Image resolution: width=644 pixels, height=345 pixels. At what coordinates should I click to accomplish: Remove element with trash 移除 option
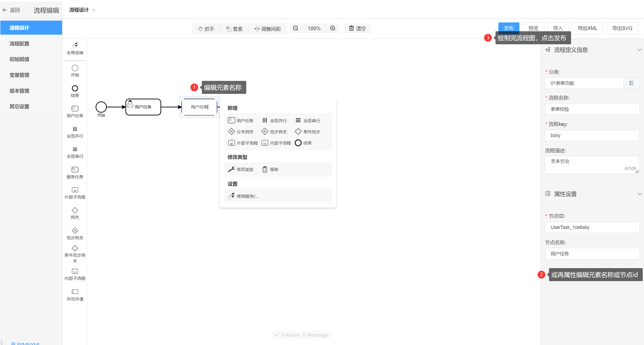point(270,169)
